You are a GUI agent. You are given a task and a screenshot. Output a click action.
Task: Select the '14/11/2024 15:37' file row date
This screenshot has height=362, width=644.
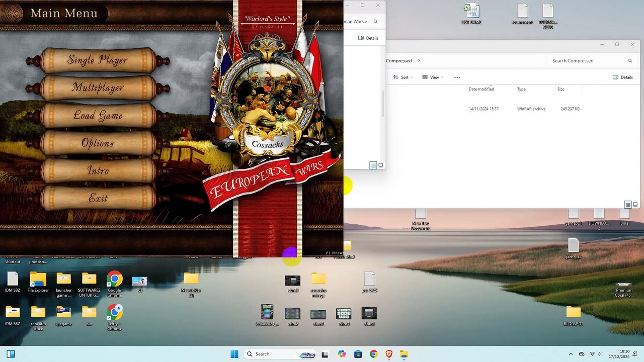484,109
